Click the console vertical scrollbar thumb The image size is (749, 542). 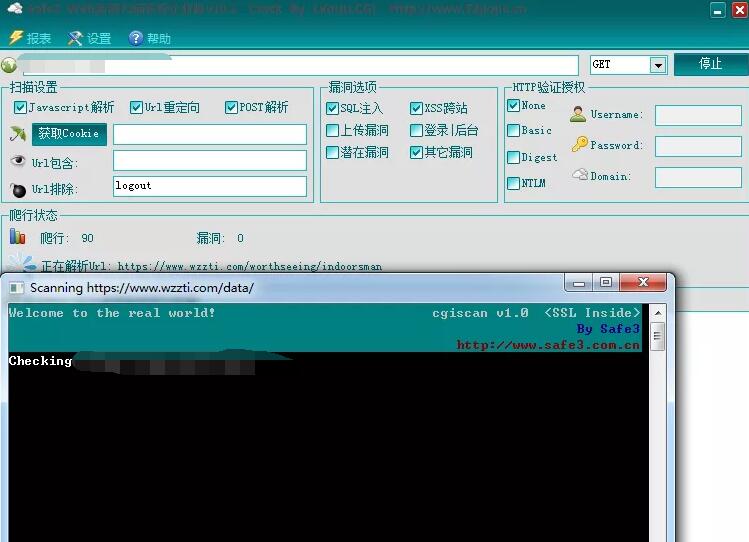click(658, 336)
